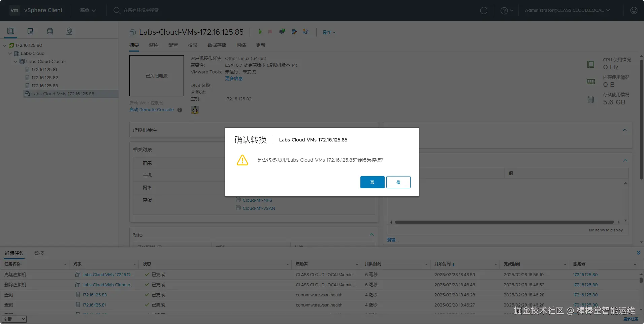Switch to the 更新 tab

[261, 45]
